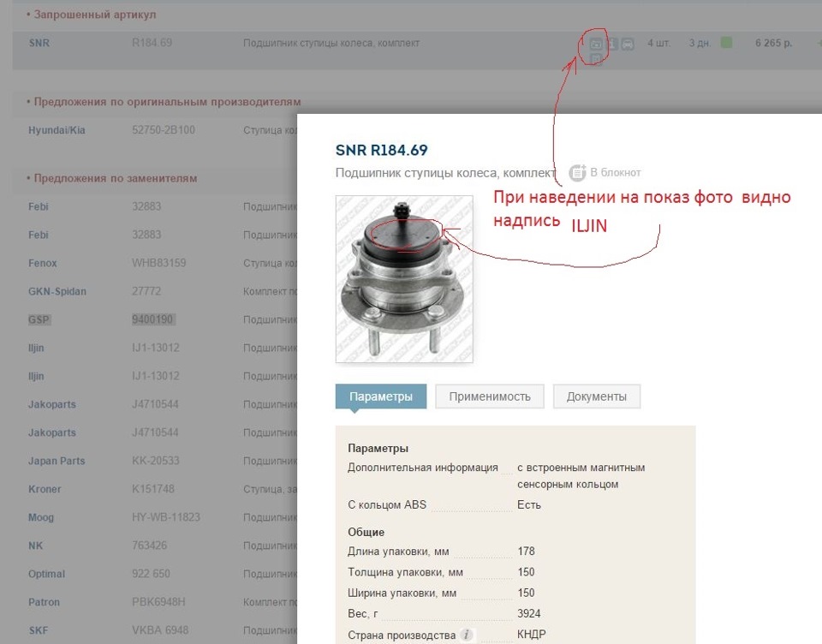The image size is (822, 644).
Task: Click article number 52750-2B100
Action: point(164,130)
